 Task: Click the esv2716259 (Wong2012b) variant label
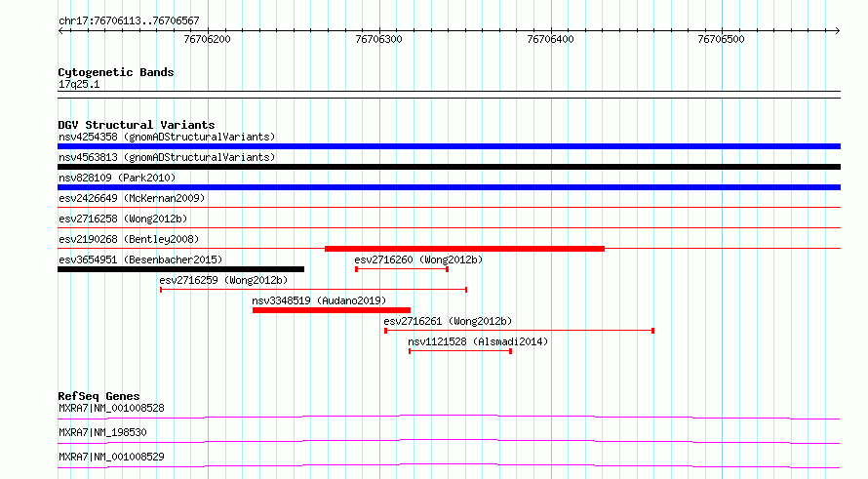coord(223,280)
